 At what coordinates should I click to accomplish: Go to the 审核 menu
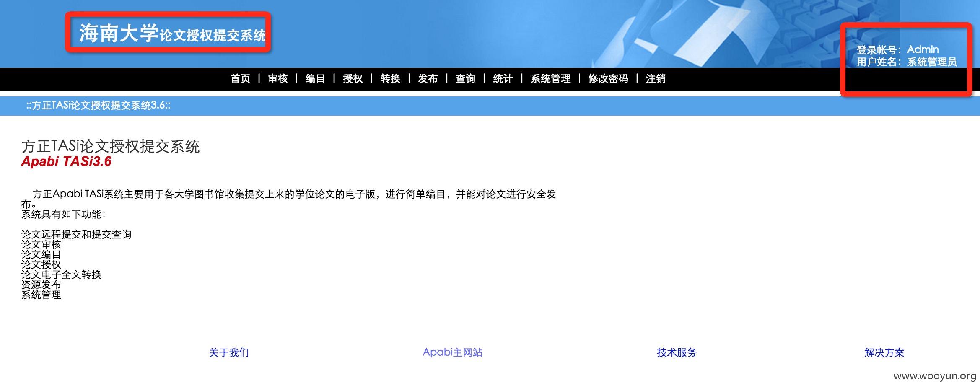click(x=278, y=79)
